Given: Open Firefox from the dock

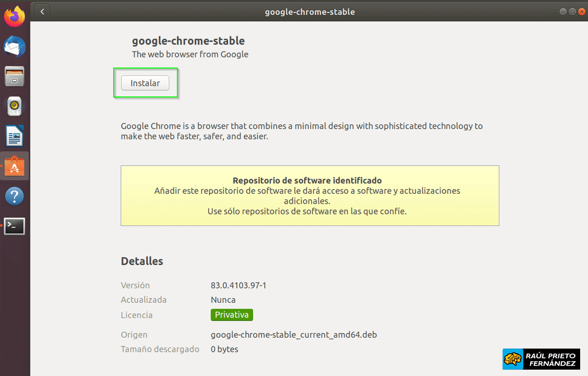Looking at the screenshot, I should (x=14, y=16).
